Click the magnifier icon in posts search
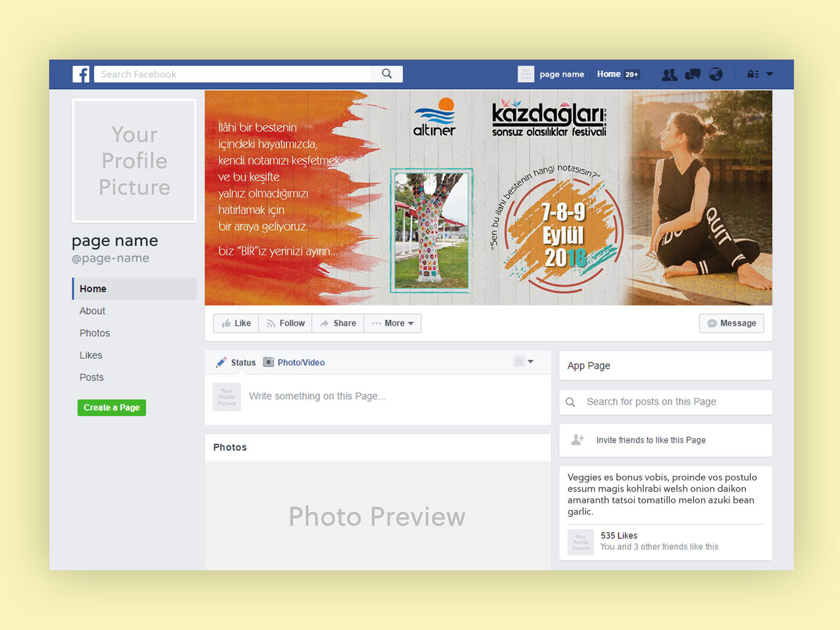The width and height of the screenshot is (840, 630). [x=571, y=402]
